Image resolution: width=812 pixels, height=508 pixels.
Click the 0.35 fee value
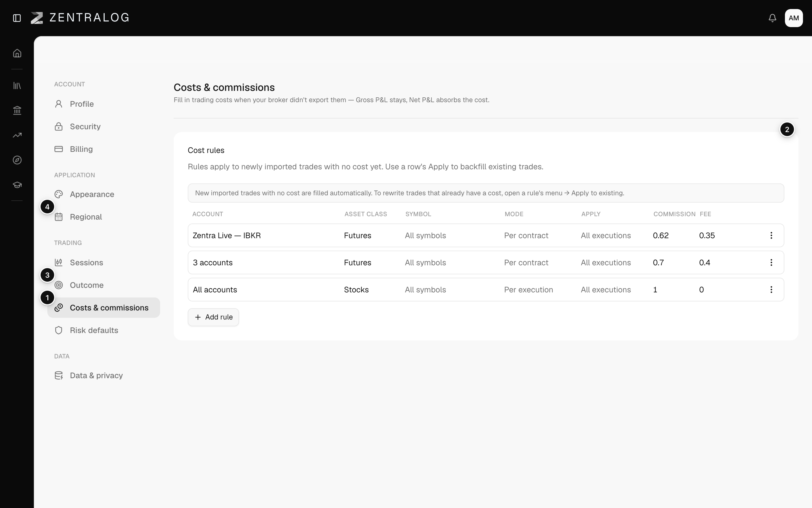pyautogui.click(x=707, y=236)
